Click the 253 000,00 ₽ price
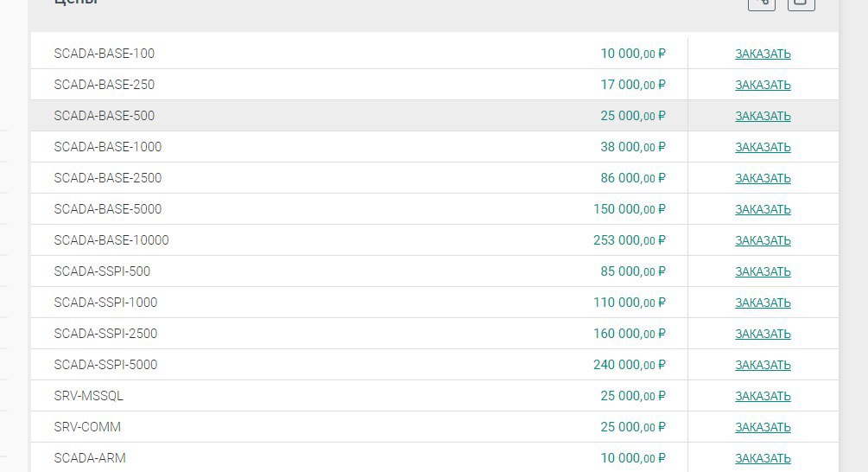Image resolution: width=868 pixels, height=472 pixels. click(x=630, y=239)
